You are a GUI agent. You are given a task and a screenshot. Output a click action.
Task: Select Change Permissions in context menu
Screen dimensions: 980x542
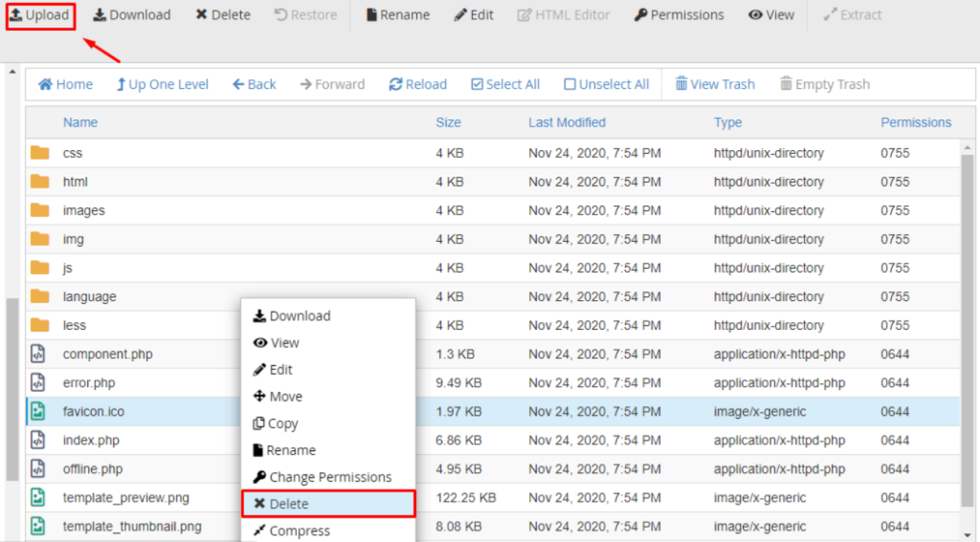click(x=322, y=477)
